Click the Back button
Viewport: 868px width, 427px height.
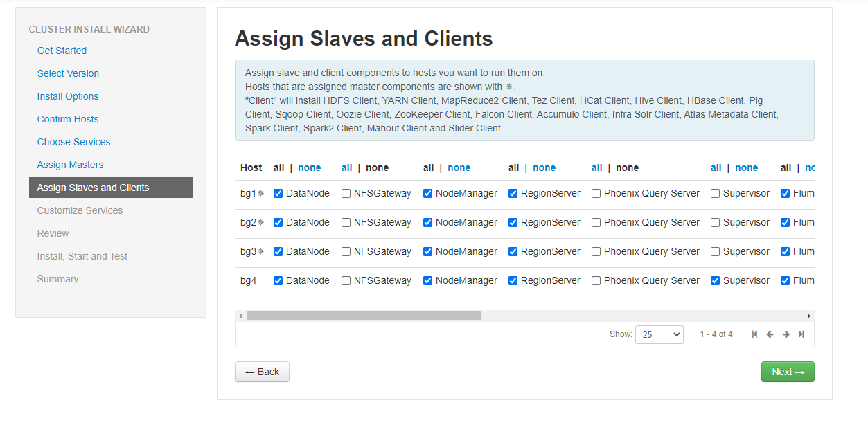[x=262, y=372]
